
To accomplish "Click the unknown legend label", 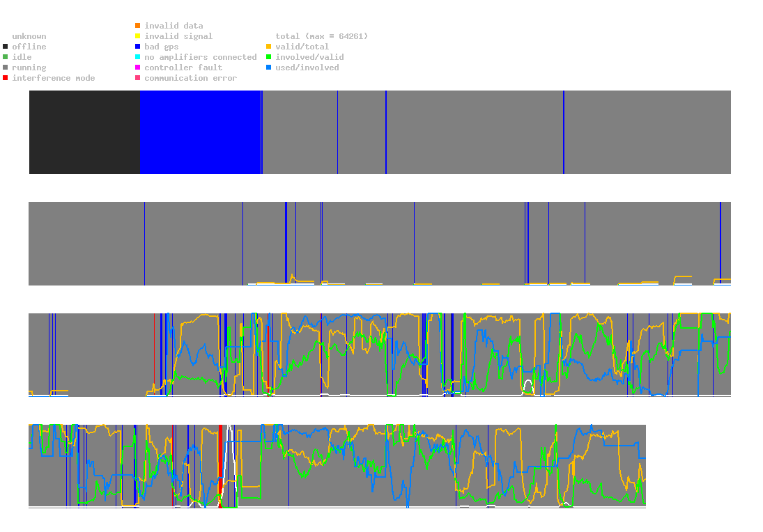I will (29, 36).
